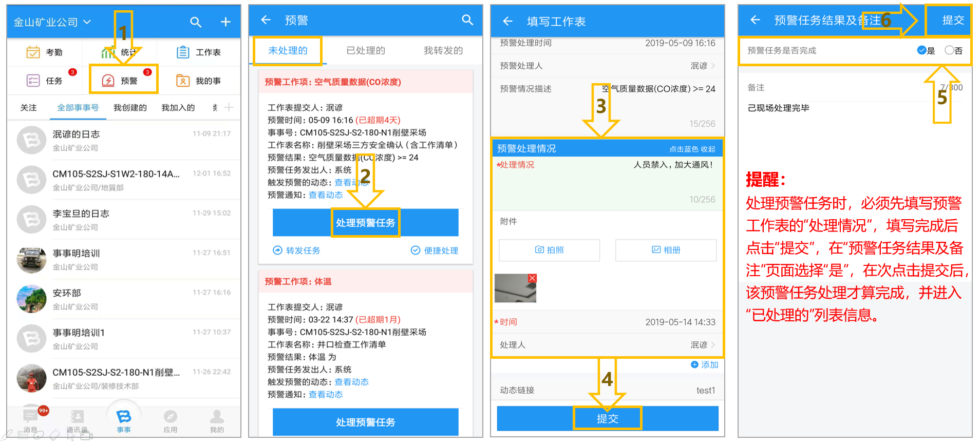The width and height of the screenshot is (980, 444).
Task: Click the first 处理预警任务 button
Action: (x=365, y=222)
